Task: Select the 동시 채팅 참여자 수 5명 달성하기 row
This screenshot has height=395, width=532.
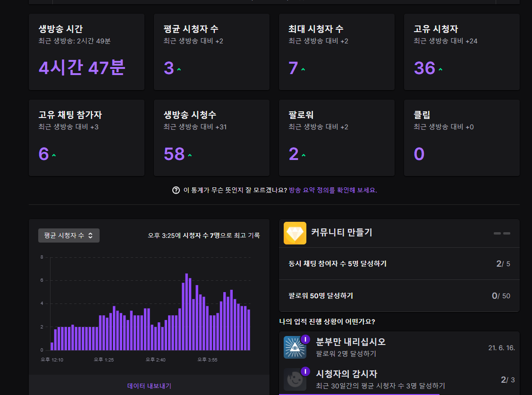Action: pos(399,264)
